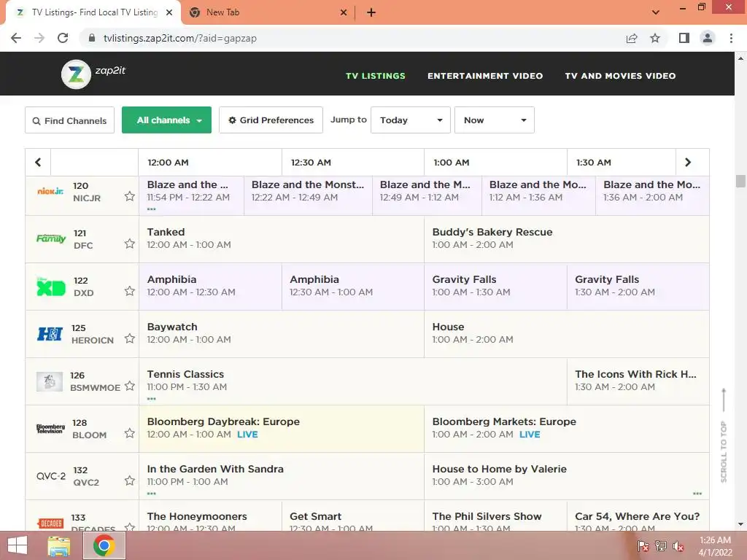Bookmark this page with star icon
The image size is (747, 560).
click(655, 38)
